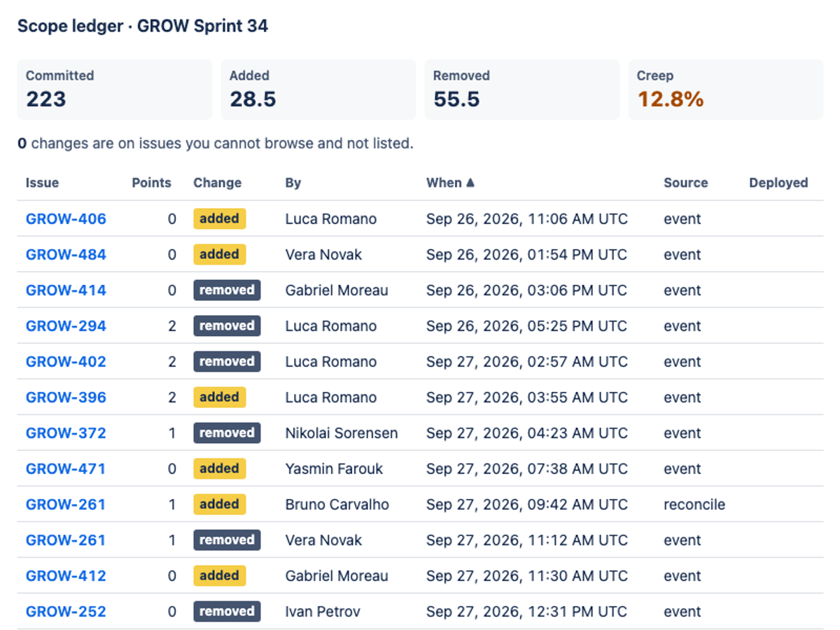This screenshot has height=630, width=840.
Task: Select the Added 28.5 summary card
Action: [318, 90]
